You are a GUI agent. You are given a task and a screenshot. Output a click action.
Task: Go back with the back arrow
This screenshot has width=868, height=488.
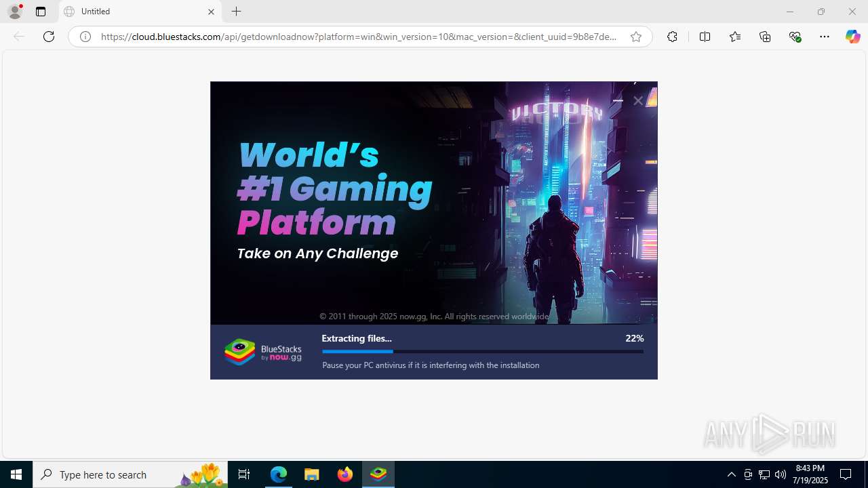(19, 37)
